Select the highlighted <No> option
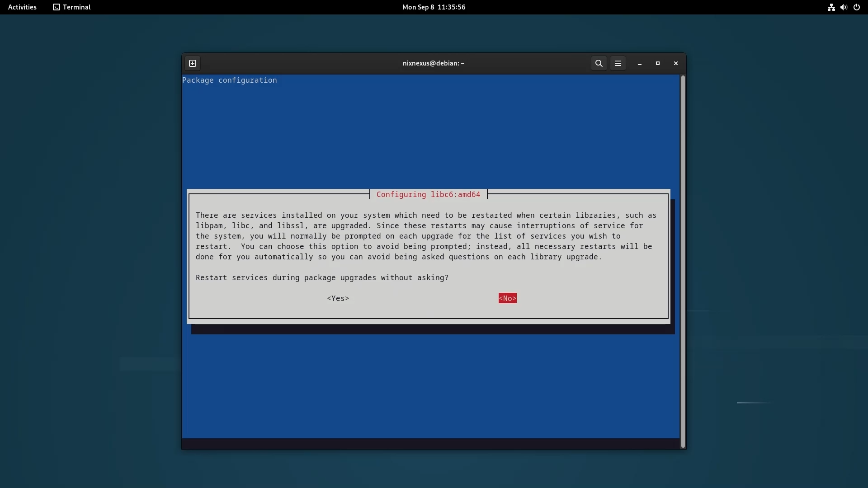868x488 pixels. pyautogui.click(x=507, y=298)
